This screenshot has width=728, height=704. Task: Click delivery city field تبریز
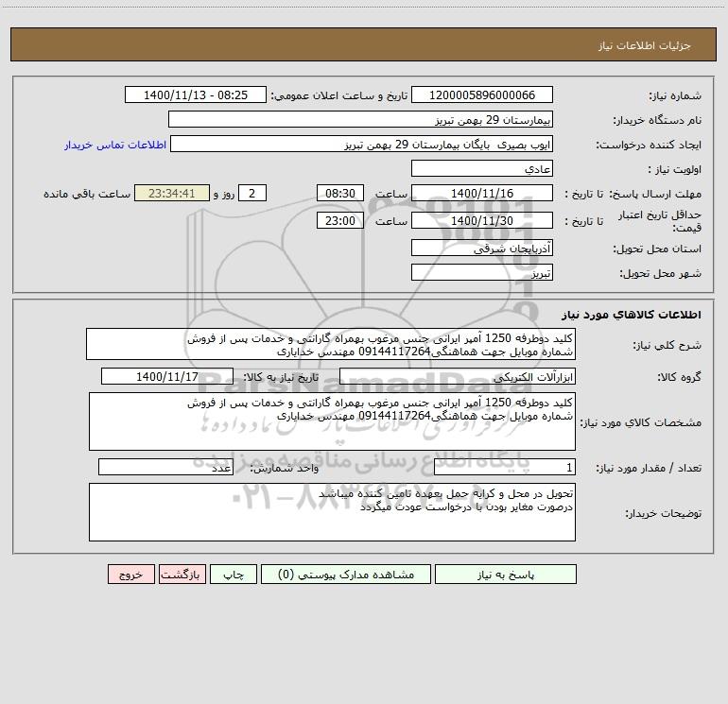[482, 273]
